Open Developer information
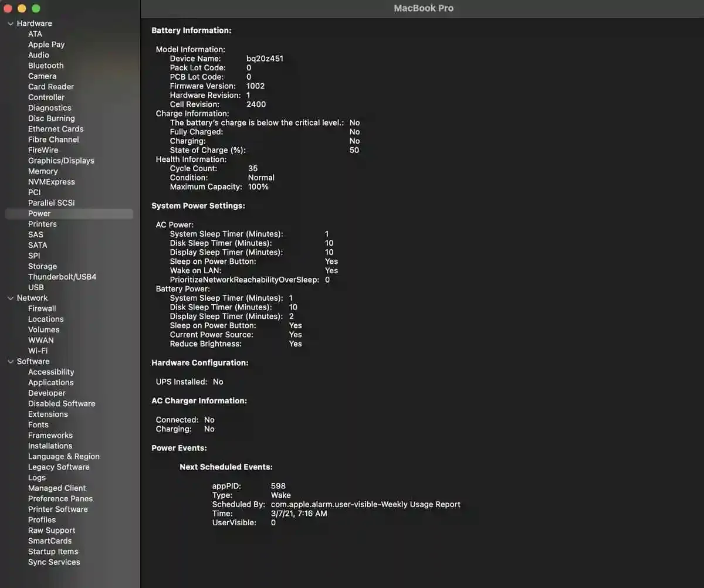The height and width of the screenshot is (588, 704). point(47,393)
